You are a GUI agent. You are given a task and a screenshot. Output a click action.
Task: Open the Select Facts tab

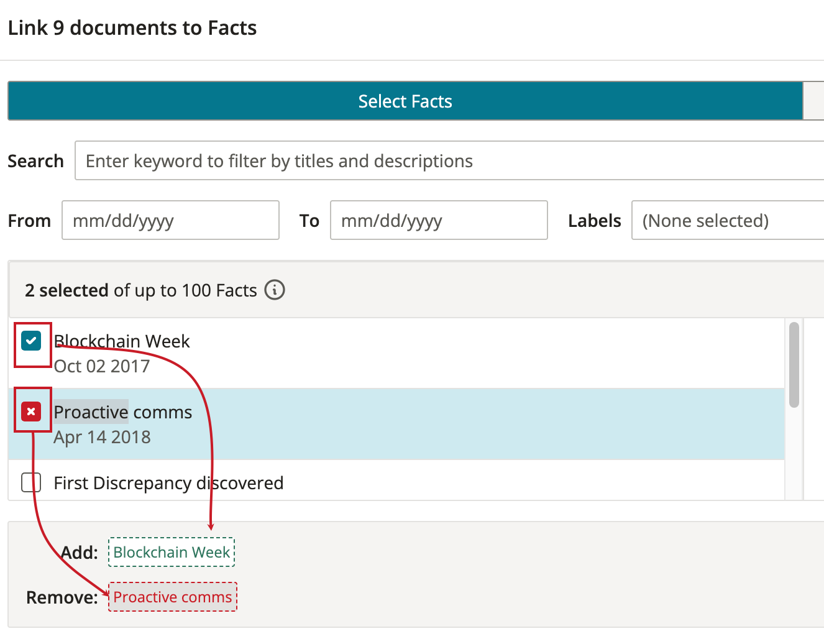coord(405,101)
